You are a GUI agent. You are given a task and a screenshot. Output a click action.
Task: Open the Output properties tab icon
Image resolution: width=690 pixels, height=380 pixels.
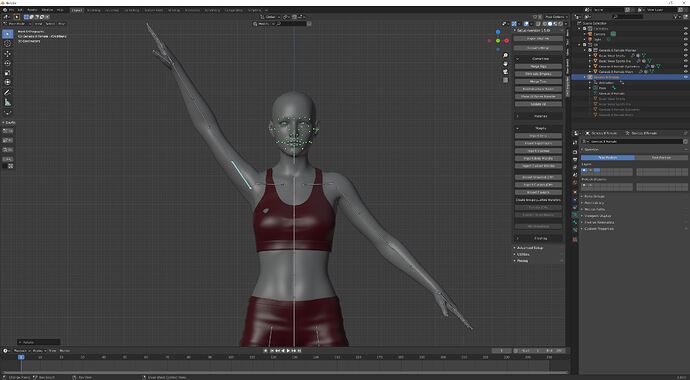(575, 159)
